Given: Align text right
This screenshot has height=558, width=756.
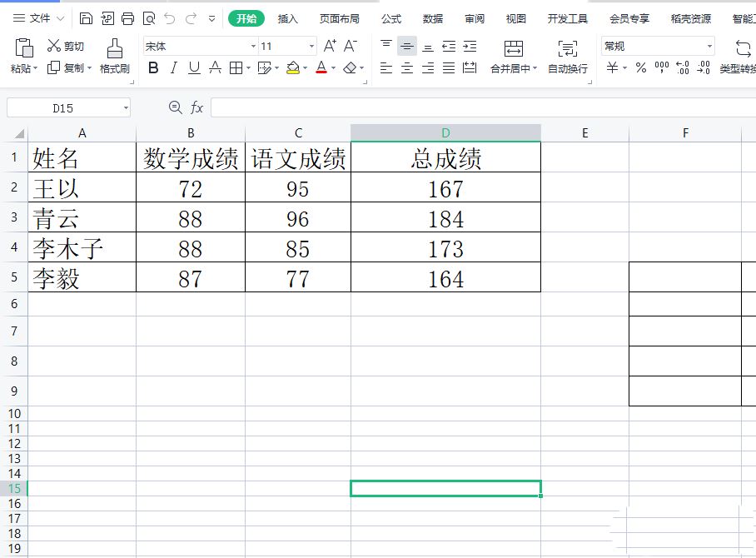Looking at the screenshot, I should point(428,68).
